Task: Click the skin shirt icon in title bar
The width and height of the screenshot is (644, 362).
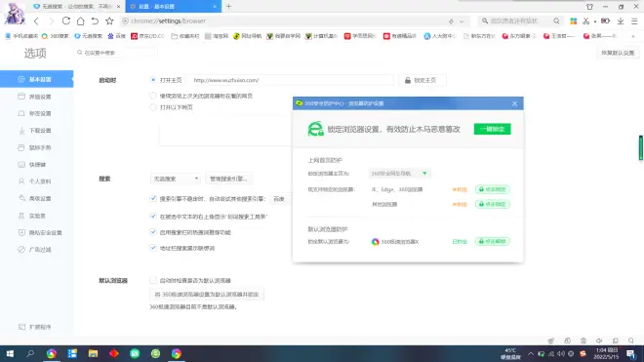Action: 589,7
